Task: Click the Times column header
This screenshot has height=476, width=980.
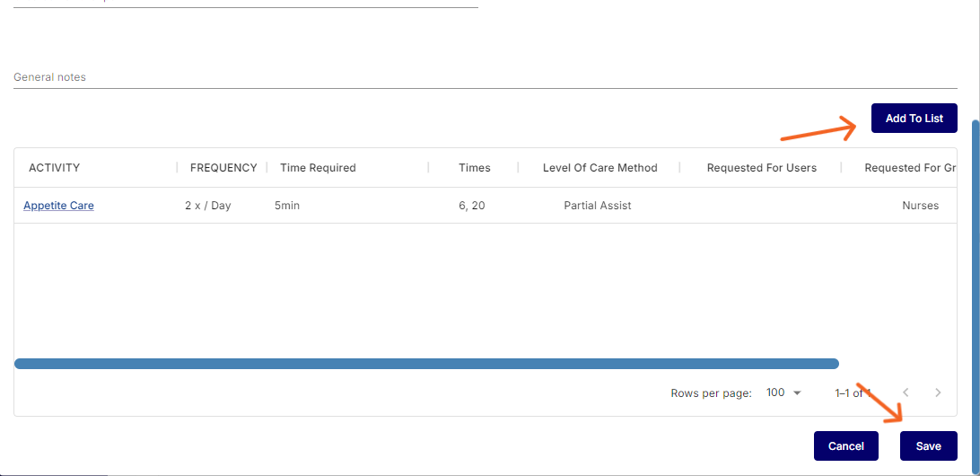Action: 474,168
